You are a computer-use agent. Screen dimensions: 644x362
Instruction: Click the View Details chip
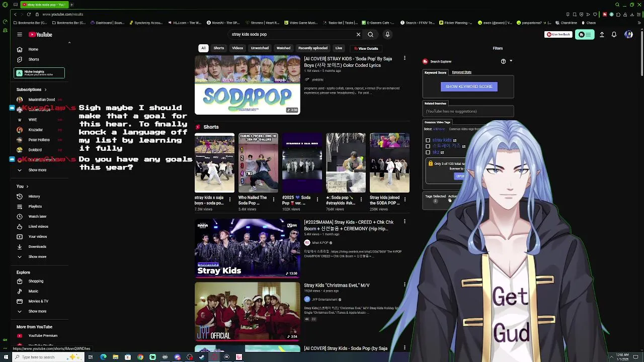(366, 48)
